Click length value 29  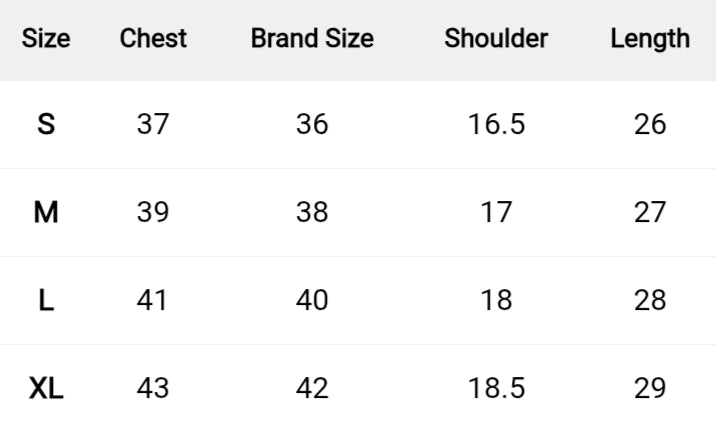(650, 388)
